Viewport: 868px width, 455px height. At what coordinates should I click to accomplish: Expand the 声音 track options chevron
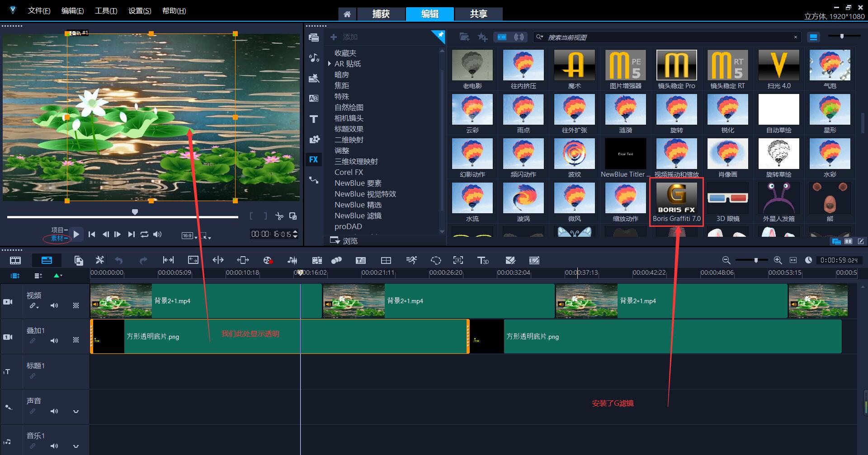click(76, 412)
